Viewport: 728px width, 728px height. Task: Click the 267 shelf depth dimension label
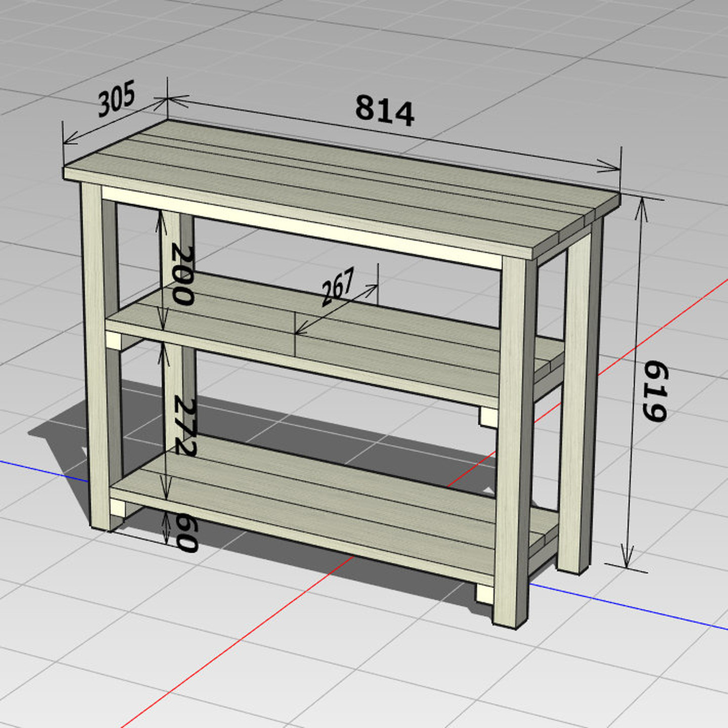click(x=338, y=287)
